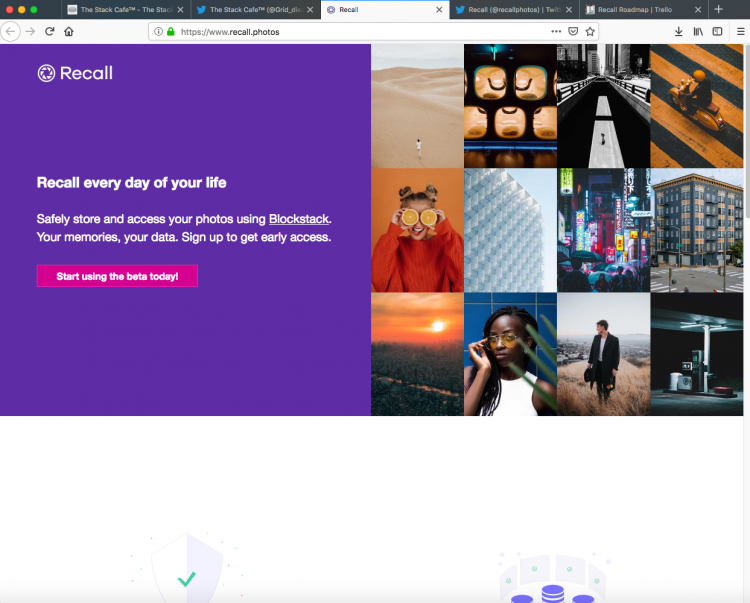Screen dimensions: 750x603
Task: Open the Library icon
Action: (698, 32)
